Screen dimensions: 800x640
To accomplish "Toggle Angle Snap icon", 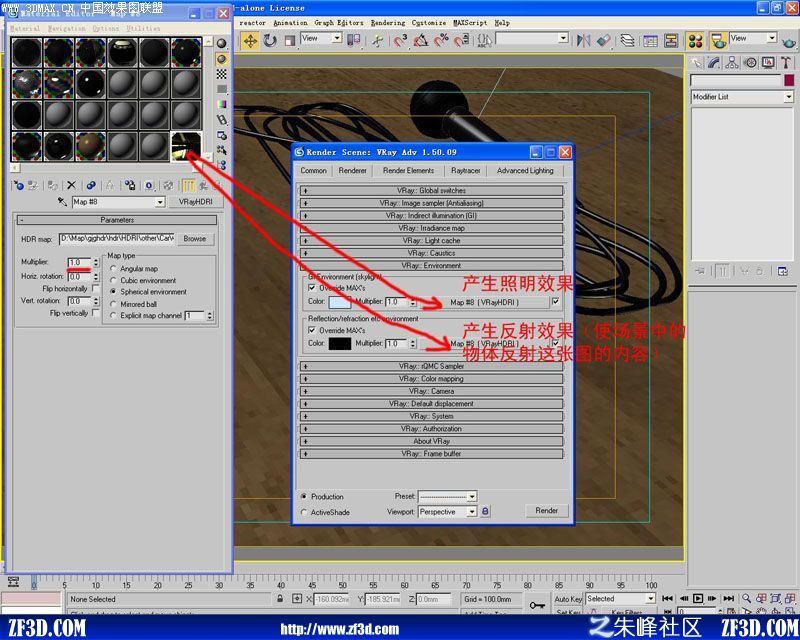I will coord(420,40).
